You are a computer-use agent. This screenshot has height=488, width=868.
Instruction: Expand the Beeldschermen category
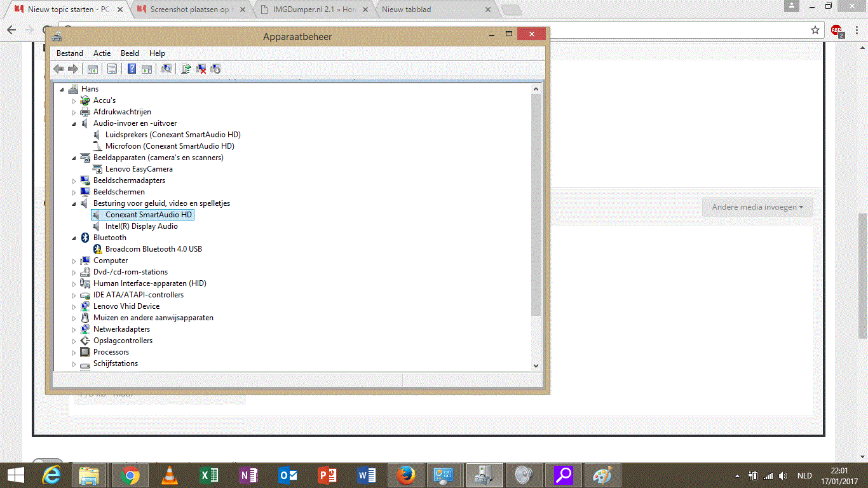click(x=74, y=193)
